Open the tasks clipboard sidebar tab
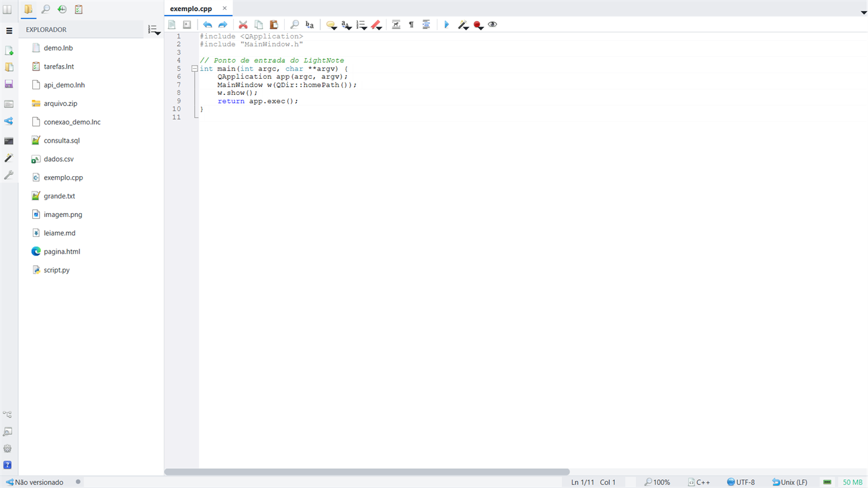The width and height of the screenshot is (868, 488). click(79, 9)
